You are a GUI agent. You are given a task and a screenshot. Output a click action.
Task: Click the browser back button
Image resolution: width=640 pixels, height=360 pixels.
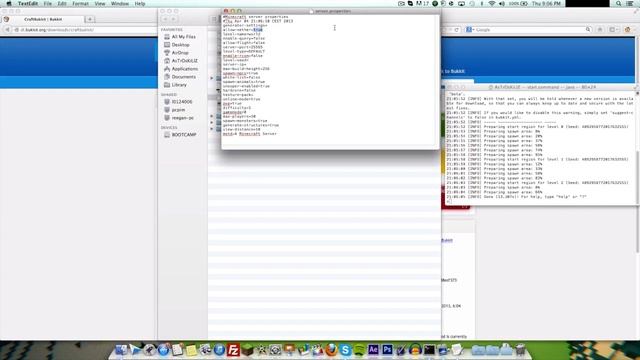click(x=7, y=30)
